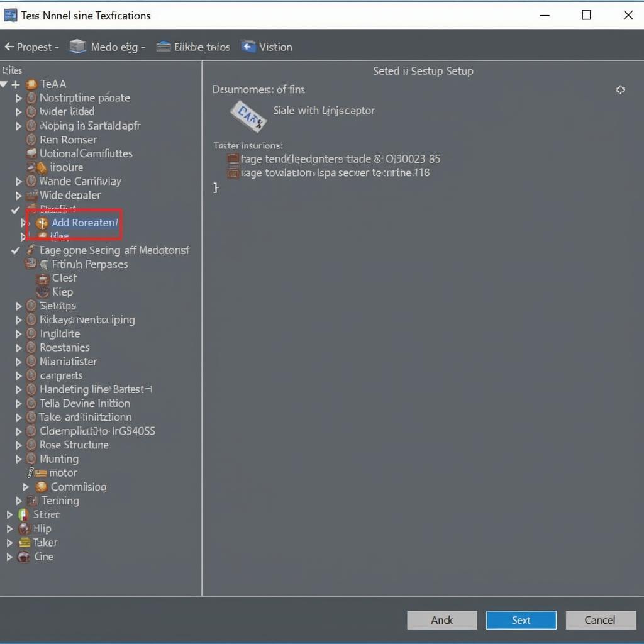644x644 pixels.
Task: Click the Siale with Linjscaptor tag icon
Action: click(248, 116)
